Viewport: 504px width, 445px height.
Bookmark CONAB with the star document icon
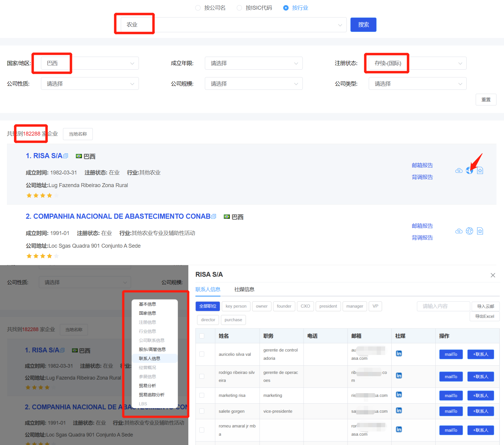[480, 231]
